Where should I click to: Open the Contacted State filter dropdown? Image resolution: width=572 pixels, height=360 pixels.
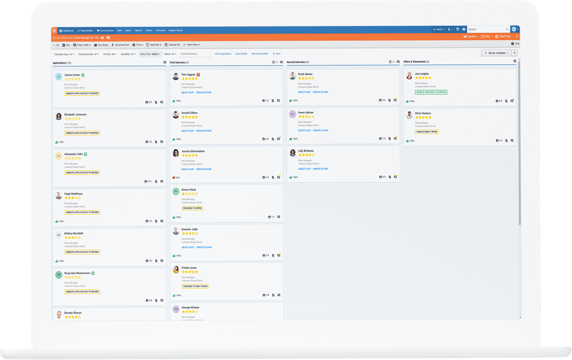click(88, 54)
